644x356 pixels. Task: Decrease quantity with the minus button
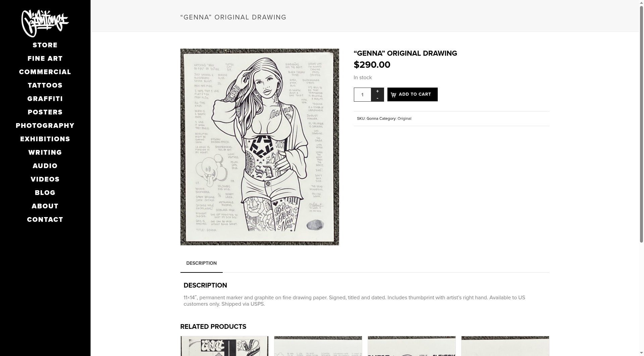pyautogui.click(x=377, y=98)
